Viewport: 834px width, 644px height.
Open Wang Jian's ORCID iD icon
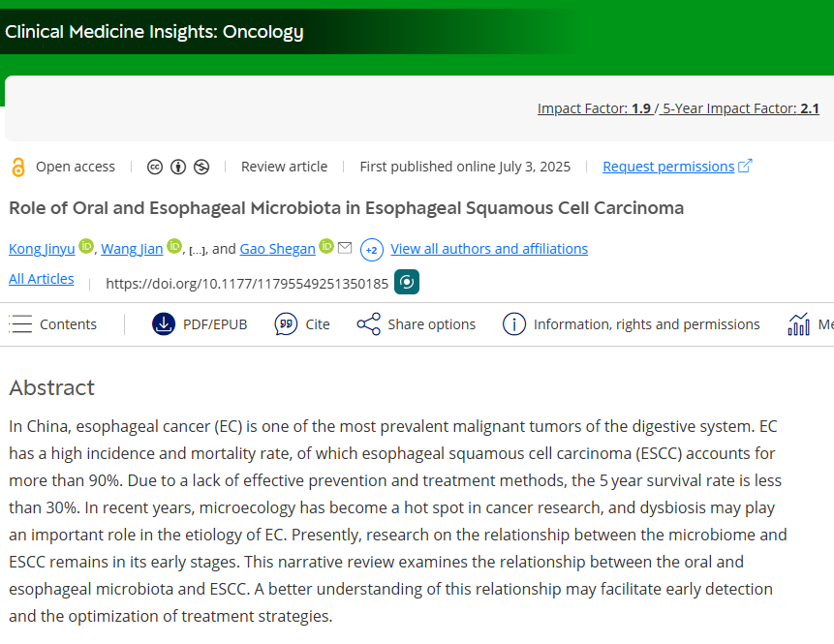[174, 247]
